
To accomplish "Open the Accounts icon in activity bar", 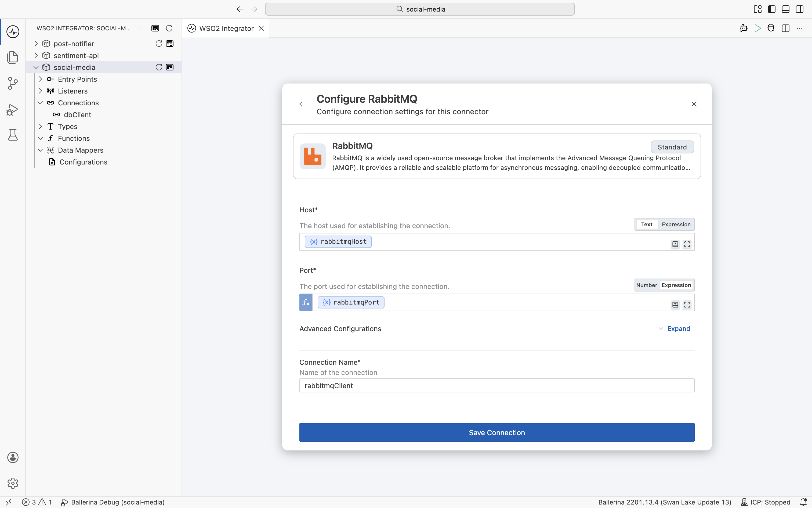I will (x=13, y=457).
